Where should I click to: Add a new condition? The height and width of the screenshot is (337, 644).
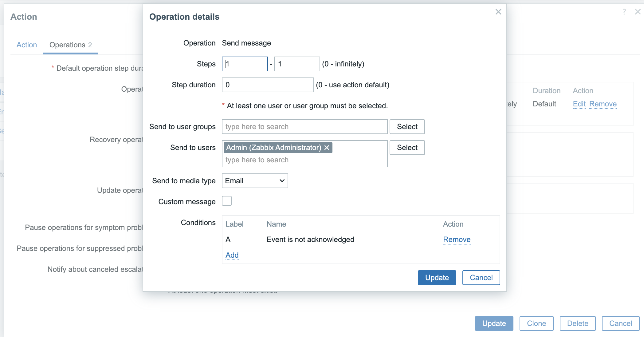pos(232,255)
